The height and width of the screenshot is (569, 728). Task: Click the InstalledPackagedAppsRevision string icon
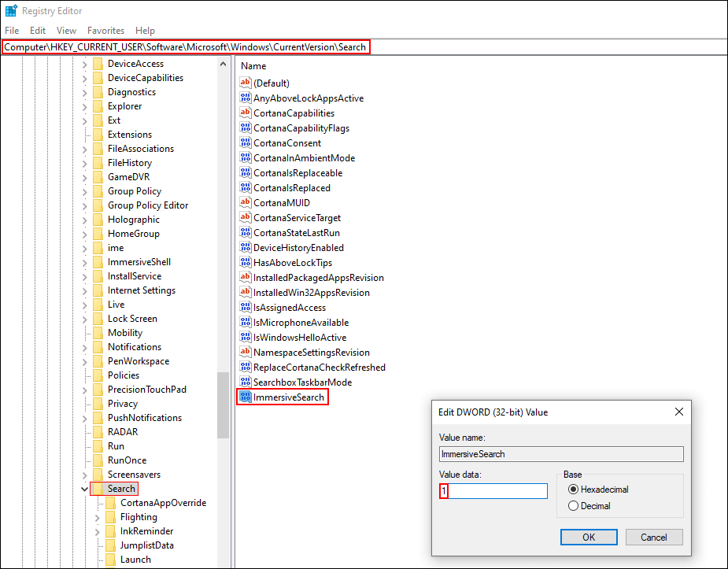coord(245,277)
